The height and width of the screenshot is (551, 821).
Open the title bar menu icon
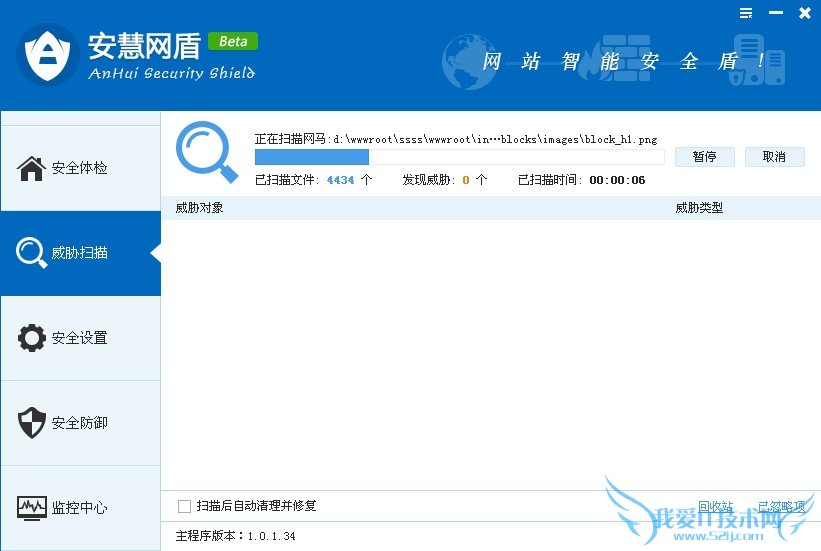746,13
